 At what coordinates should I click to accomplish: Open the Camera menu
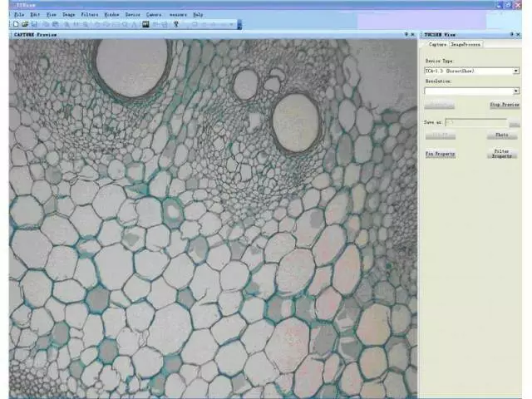(154, 15)
